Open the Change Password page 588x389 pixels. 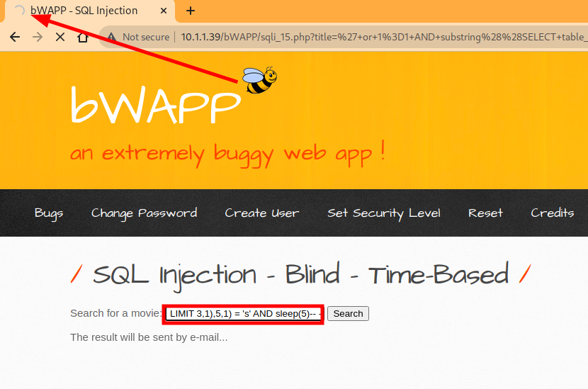pos(144,213)
